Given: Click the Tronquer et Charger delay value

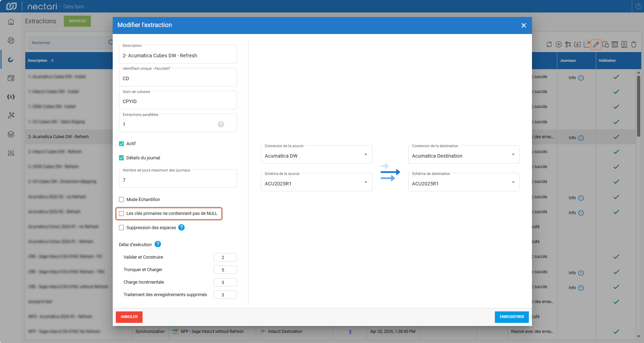Looking at the screenshot, I should pyautogui.click(x=225, y=270).
